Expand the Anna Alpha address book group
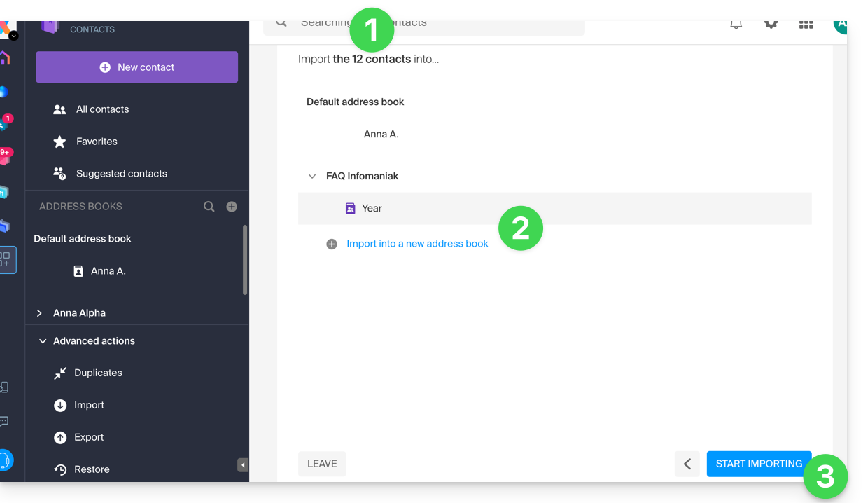The width and height of the screenshot is (868, 503). (40, 313)
